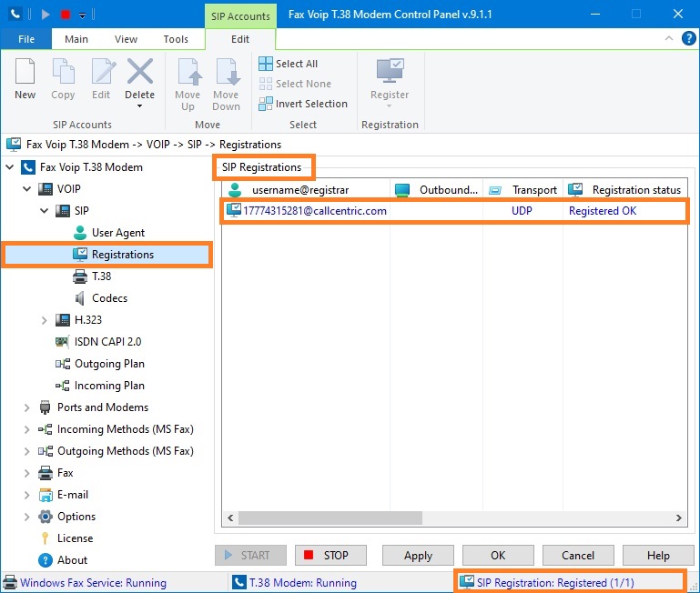The height and width of the screenshot is (593, 700).
Task: Switch to the View ribbon tab
Action: (x=126, y=39)
